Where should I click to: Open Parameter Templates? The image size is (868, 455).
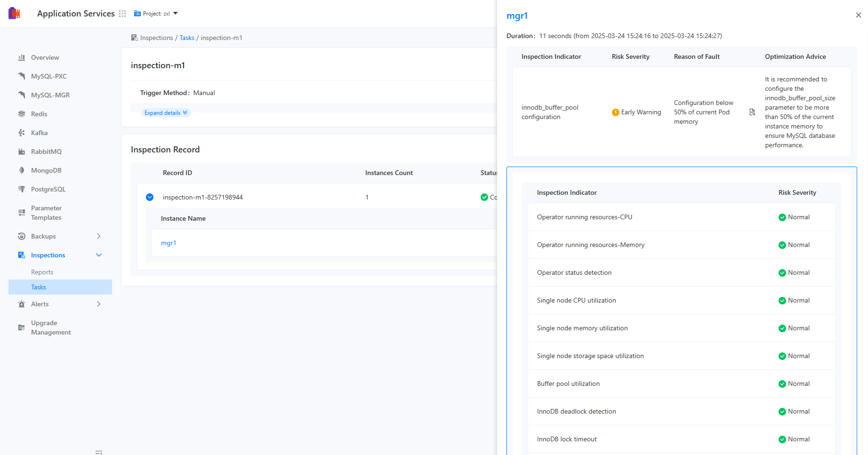click(46, 212)
